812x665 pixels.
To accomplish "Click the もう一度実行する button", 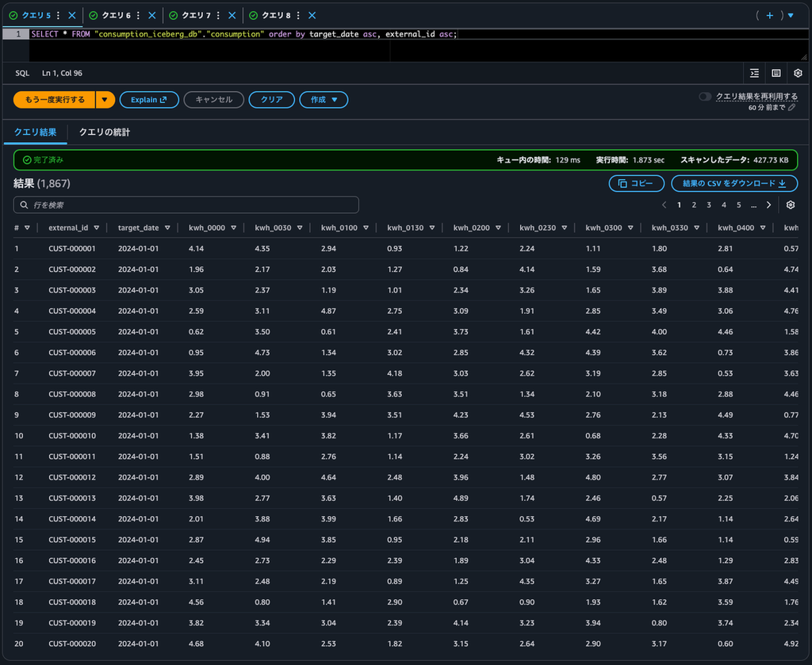I will click(55, 100).
